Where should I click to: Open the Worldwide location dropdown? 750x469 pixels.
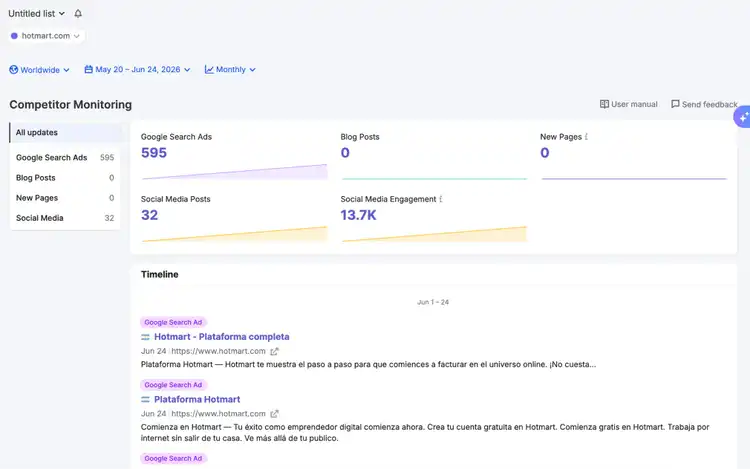[x=39, y=70]
